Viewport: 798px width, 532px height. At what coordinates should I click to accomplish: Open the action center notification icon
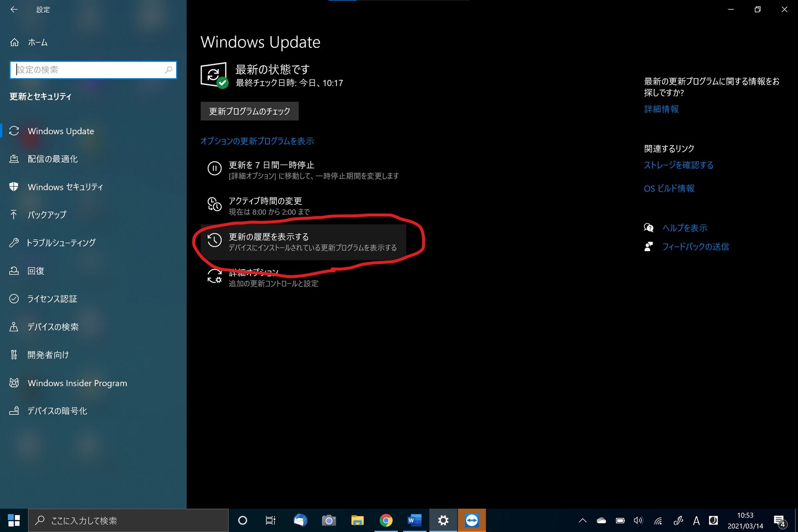779,520
